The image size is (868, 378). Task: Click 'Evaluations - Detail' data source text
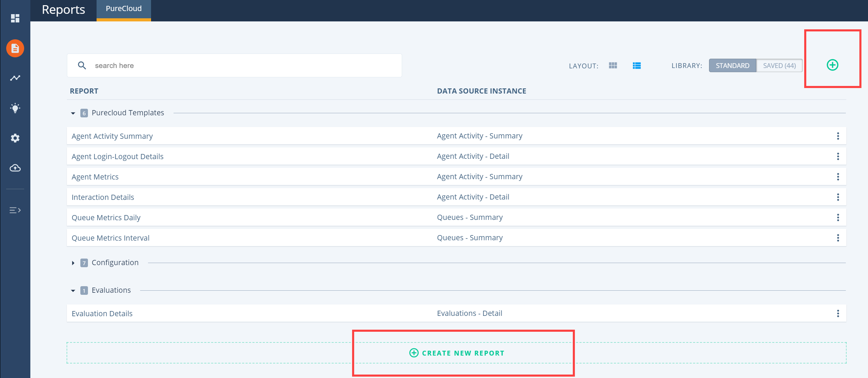(469, 313)
